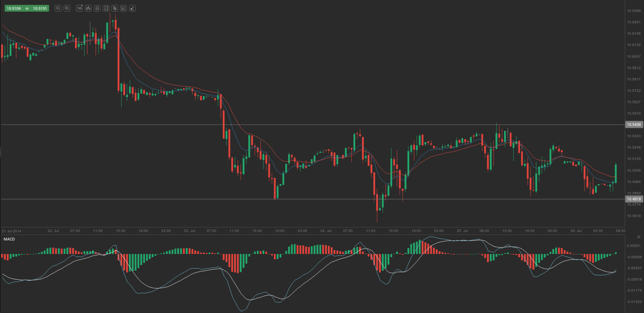Select the edit drawing pencil-in-box tool
Screen dimensions: 644x313
[123, 8]
